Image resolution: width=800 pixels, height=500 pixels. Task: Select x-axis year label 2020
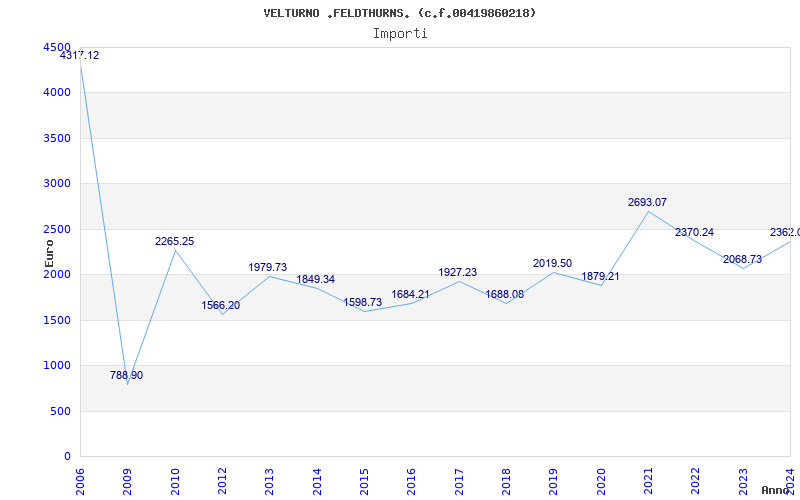[601, 481]
